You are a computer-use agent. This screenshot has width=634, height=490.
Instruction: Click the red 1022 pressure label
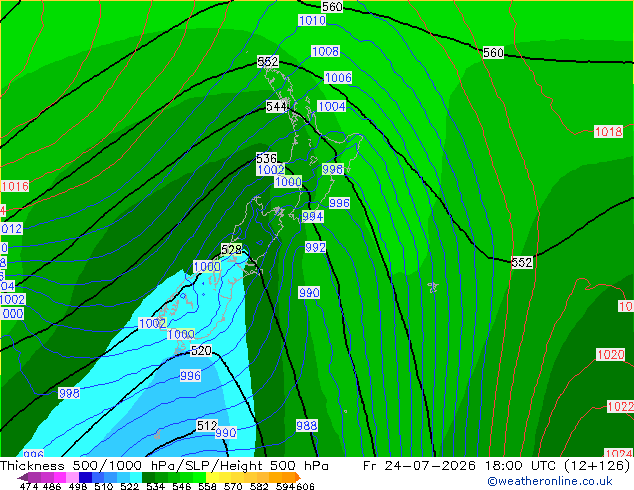pyautogui.click(x=620, y=406)
